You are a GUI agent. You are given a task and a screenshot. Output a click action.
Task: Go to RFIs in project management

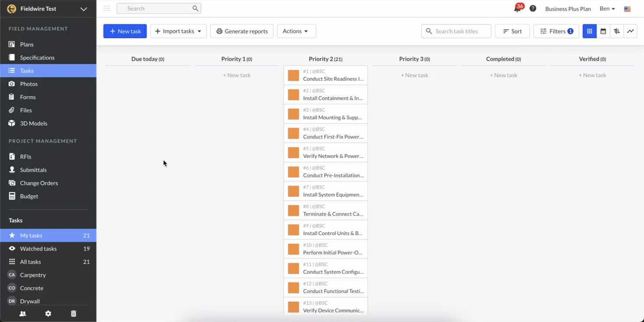coord(25,157)
